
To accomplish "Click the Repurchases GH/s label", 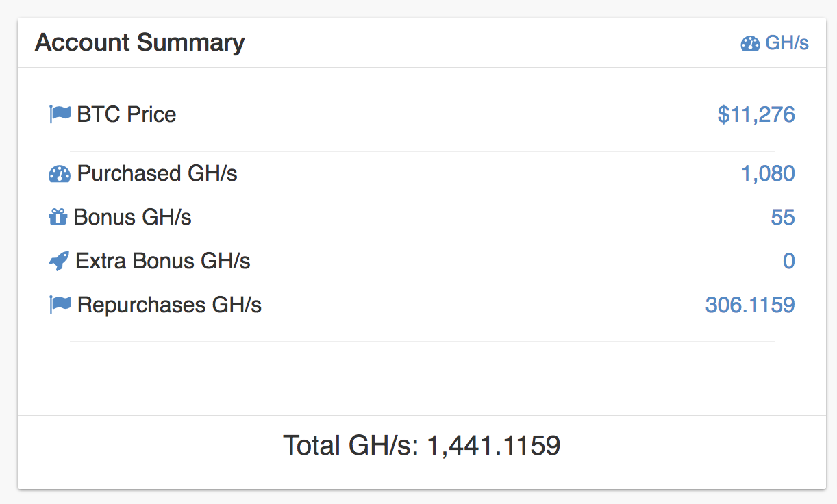I will [x=169, y=304].
